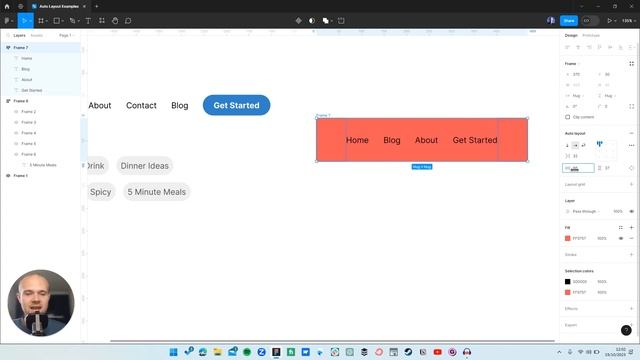Open Pass through blend mode dropdown
The height and width of the screenshot is (360, 640).
tap(586, 211)
